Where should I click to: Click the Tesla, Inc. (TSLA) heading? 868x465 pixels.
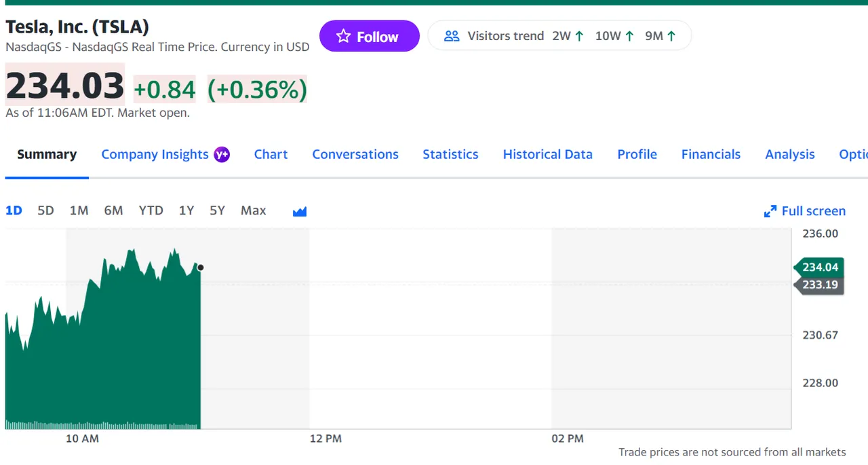point(77,26)
